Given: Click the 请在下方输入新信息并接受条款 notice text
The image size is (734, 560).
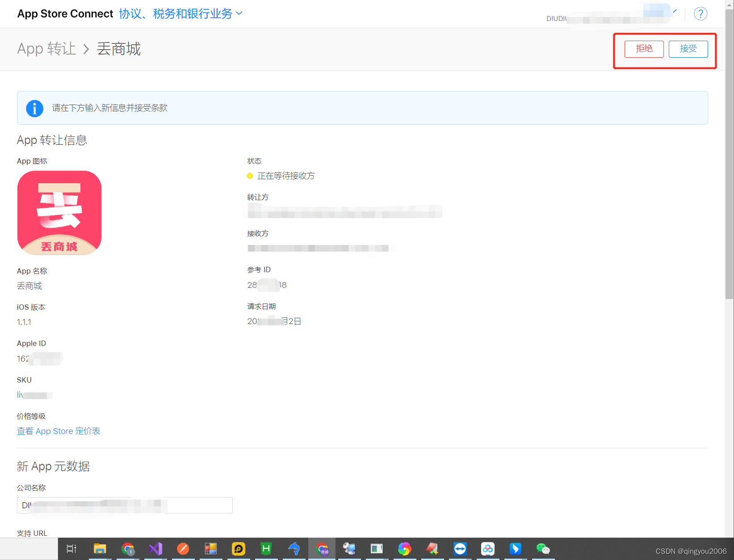Looking at the screenshot, I should coord(110,108).
